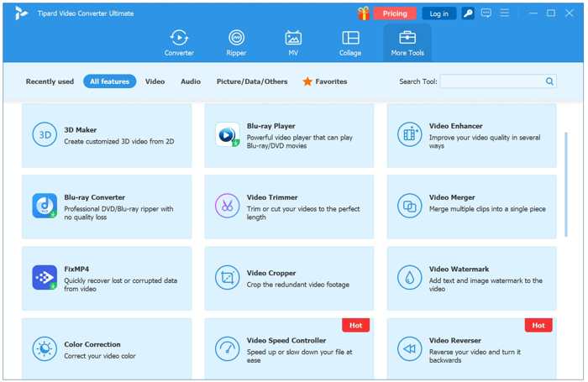Switch to the Video filter

pyautogui.click(x=155, y=81)
